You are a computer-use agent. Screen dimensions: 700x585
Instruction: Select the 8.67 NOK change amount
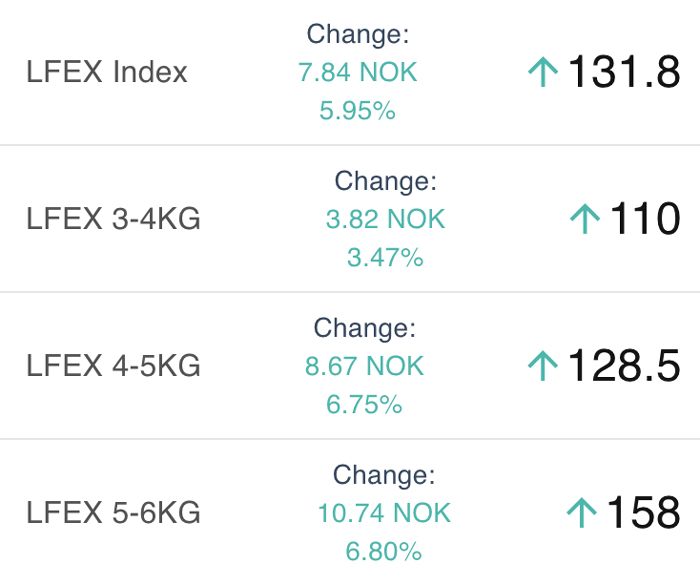(x=364, y=366)
